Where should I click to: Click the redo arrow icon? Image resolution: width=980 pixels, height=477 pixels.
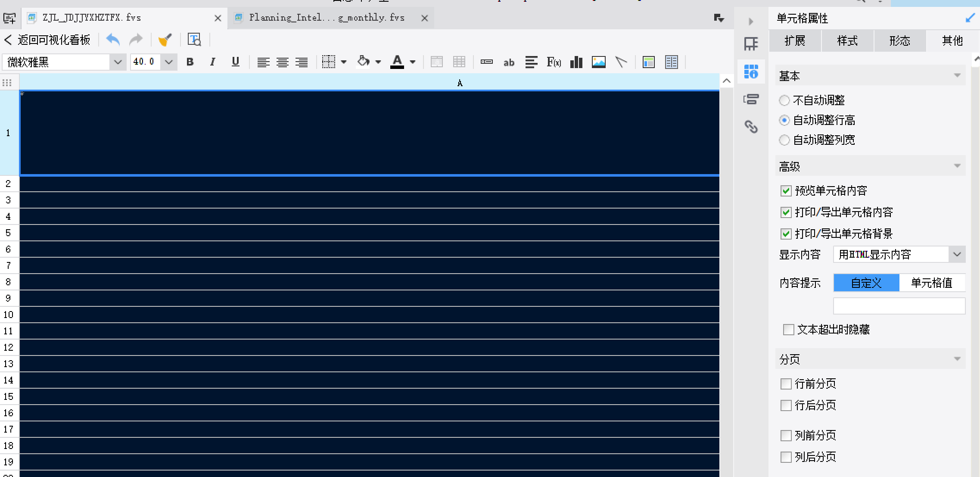(136, 40)
